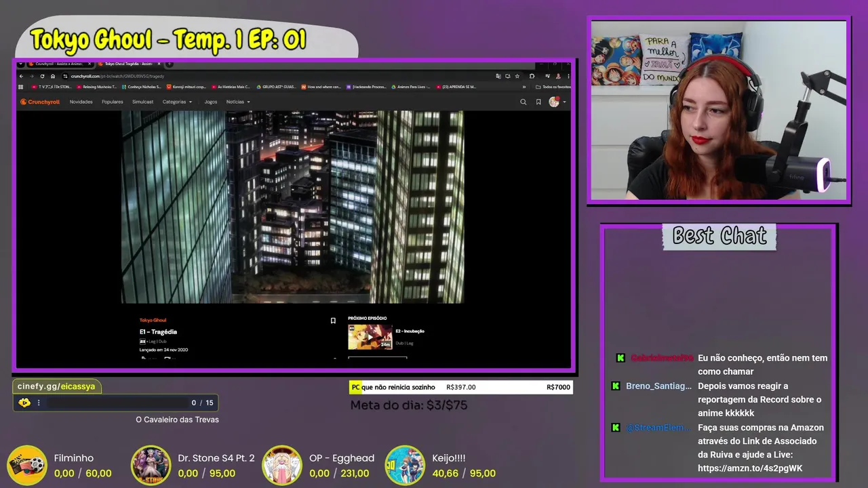This screenshot has height=488, width=868.
Task: Click the cinefy.gg/eicassya label
Action: click(56, 386)
